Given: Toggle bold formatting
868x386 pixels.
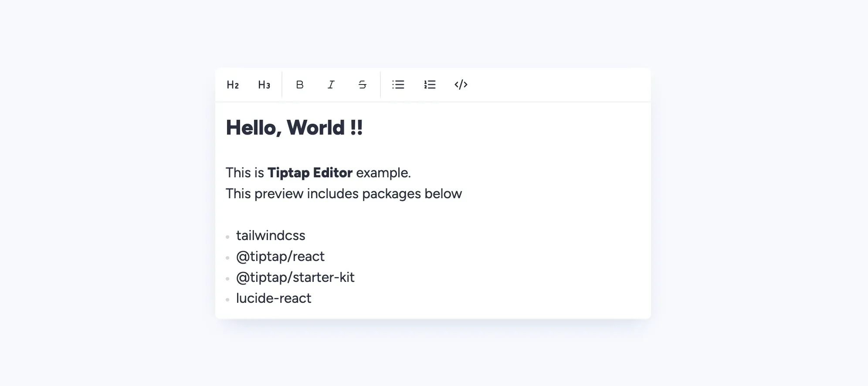Looking at the screenshot, I should point(300,85).
